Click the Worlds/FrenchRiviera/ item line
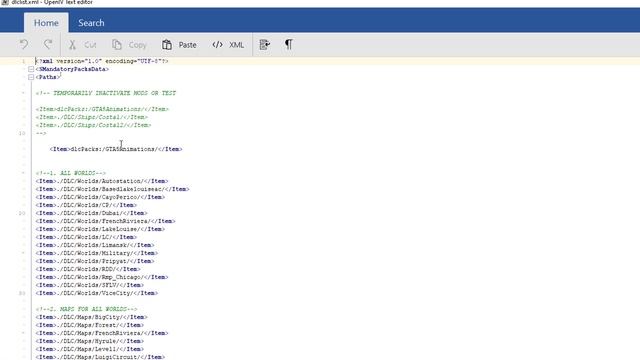 105,221
